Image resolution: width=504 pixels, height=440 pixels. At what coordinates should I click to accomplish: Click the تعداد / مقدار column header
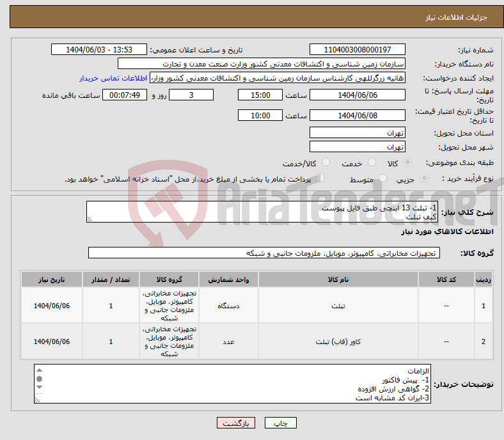(x=111, y=279)
